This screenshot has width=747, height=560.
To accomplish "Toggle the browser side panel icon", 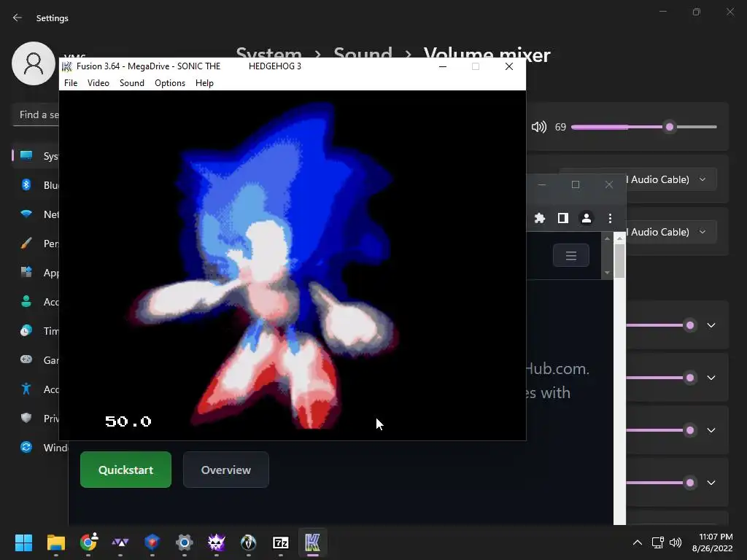I will tap(563, 218).
